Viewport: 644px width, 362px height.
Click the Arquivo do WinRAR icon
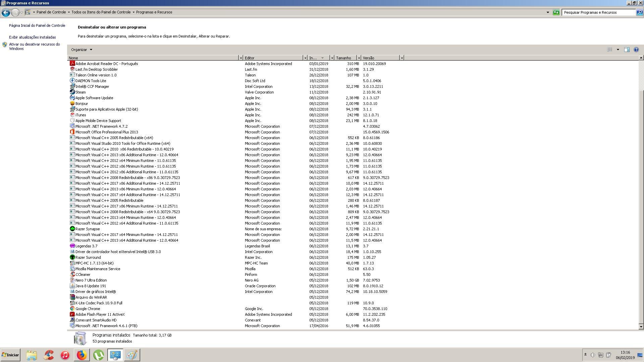click(x=72, y=297)
